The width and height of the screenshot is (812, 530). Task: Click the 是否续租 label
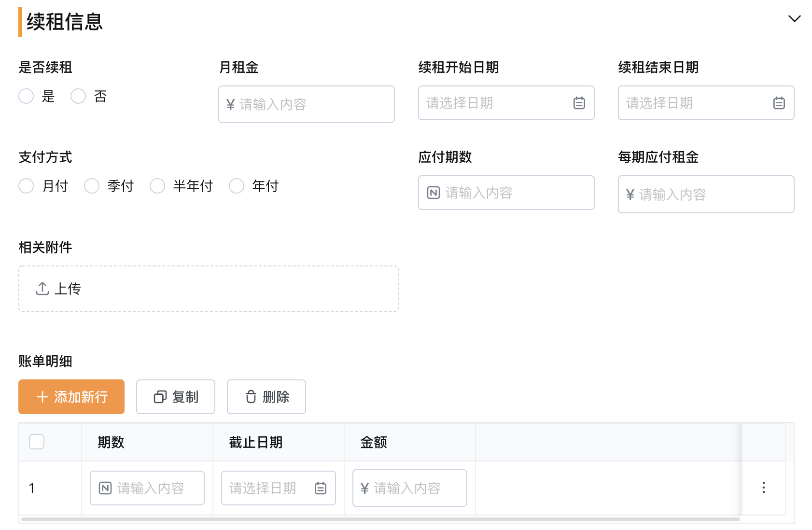(x=45, y=67)
